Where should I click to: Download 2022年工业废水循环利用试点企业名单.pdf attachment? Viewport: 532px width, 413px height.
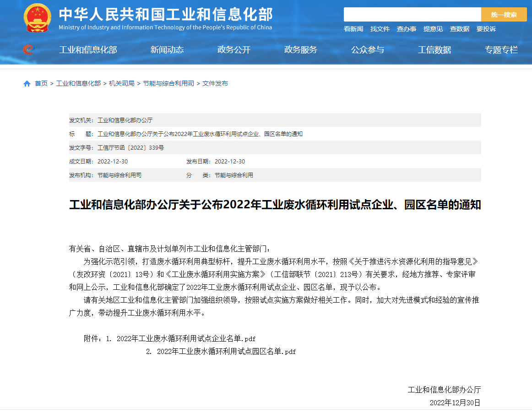tap(186, 339)
